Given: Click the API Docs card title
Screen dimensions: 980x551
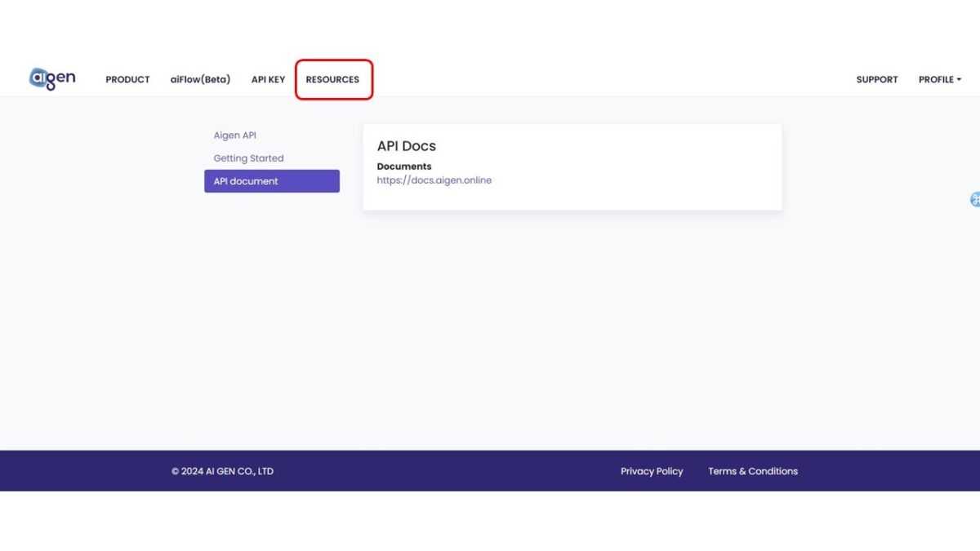Looking at the screenshot, I should coord(407,146).
